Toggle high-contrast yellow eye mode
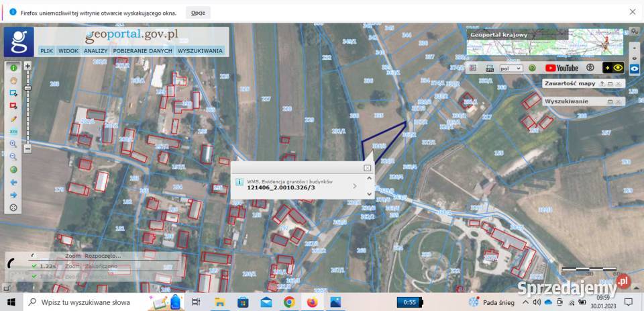This screenshot has height=311, width=644. click(613, 68)
